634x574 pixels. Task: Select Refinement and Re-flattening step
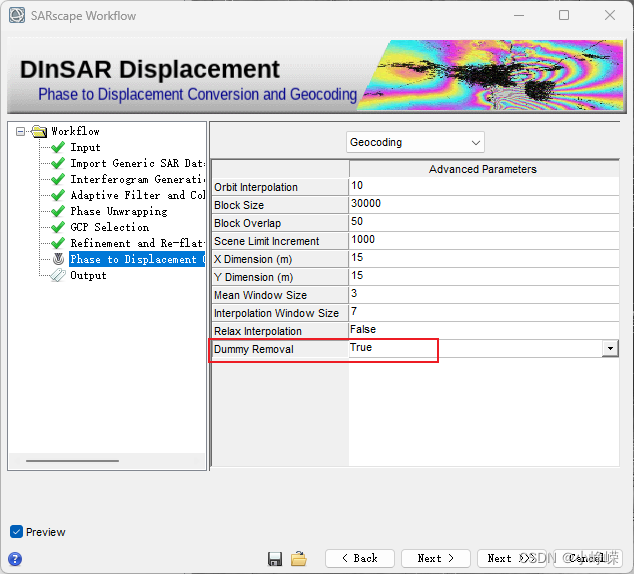pos(137,243)
